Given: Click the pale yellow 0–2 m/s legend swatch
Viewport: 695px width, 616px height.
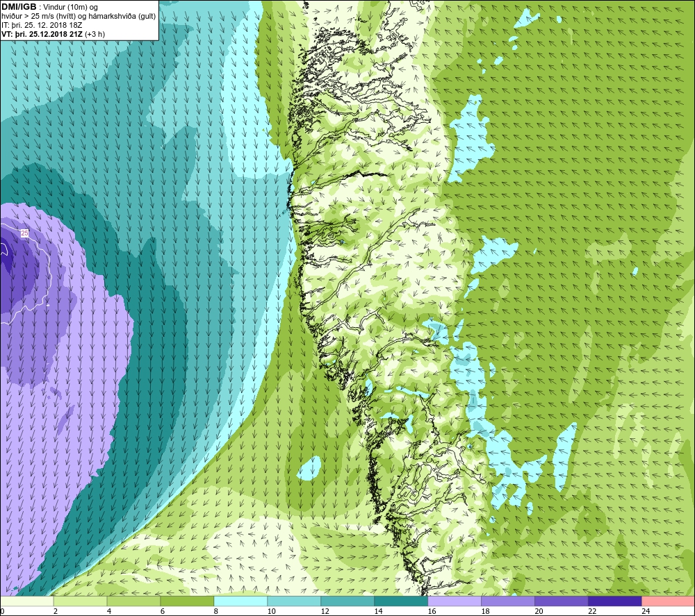Looking at the screenshot, I should click(26, 601).
